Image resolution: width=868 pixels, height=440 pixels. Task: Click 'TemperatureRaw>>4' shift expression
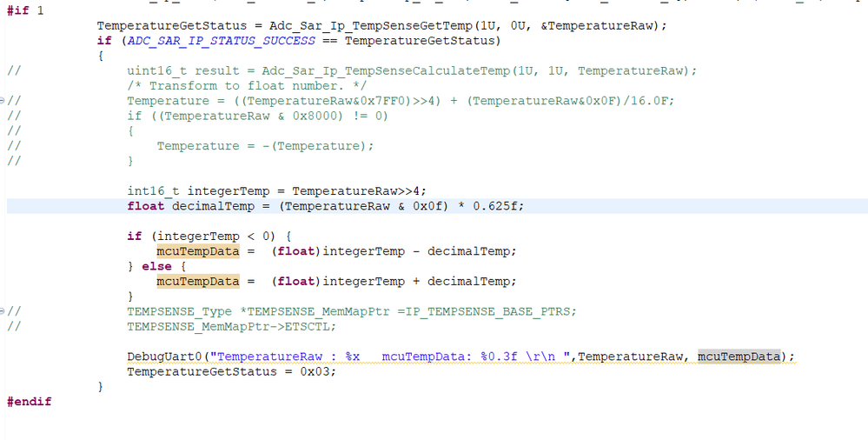point(356,190)
